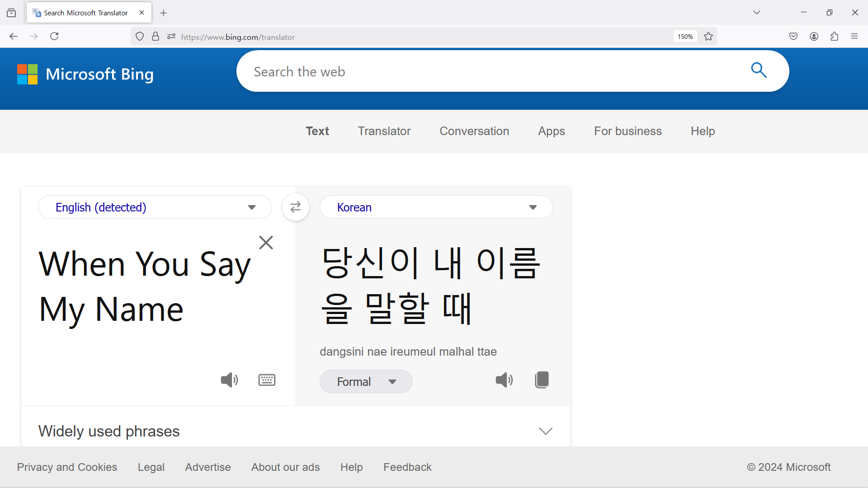868x488 pixels.
Task: Open English (detected) source language dropdown
Action: (x=155, y=207)
